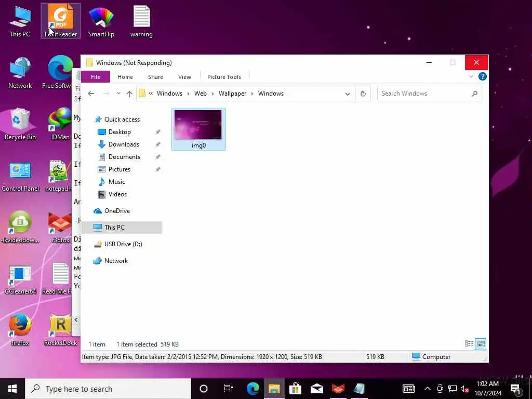Click the Cortana circle on the taskbar
Image resolution: width=532 pixels, height=399 pixels.
204,389
